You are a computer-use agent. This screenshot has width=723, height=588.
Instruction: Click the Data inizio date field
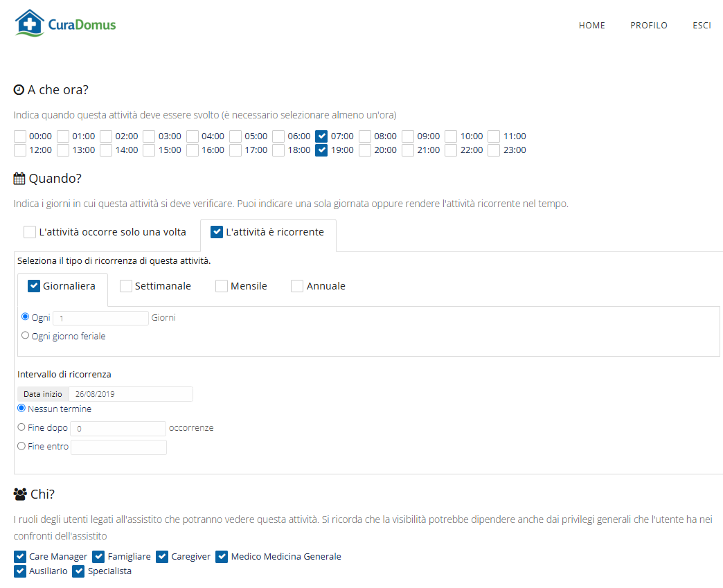pyautogui.click(x=130, y=394)
